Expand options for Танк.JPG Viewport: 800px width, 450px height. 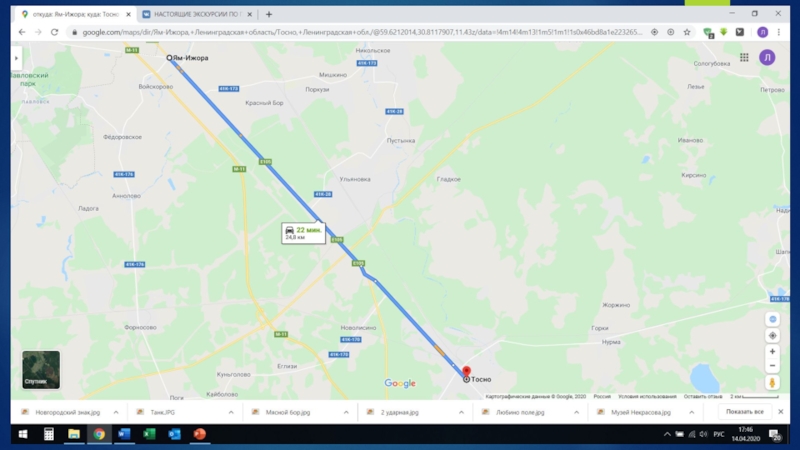tap(231, 412)
